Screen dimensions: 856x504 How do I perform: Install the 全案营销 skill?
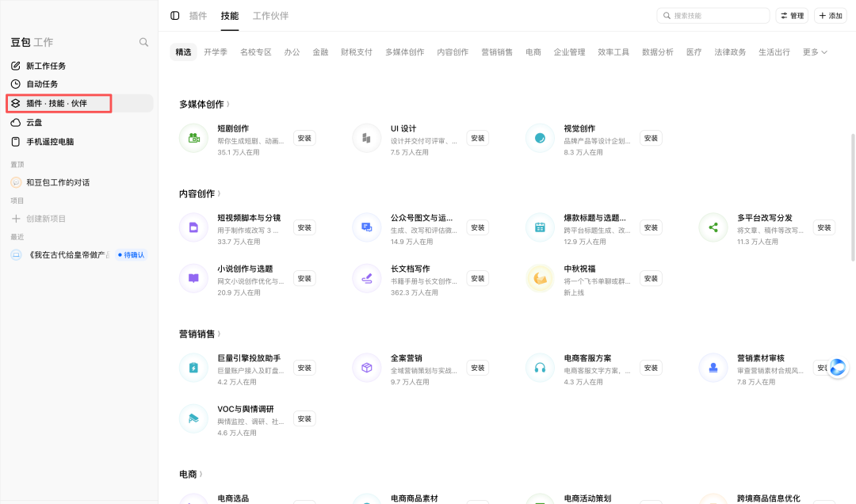[x=478, y=368]
